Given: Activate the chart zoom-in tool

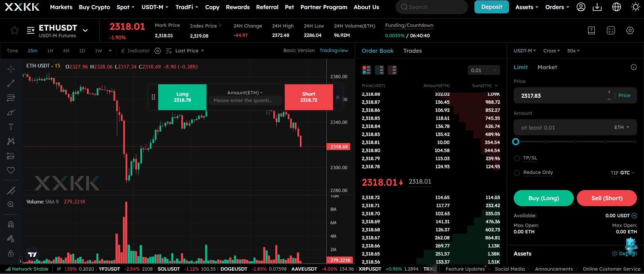Looking at the screenshot, I should [11, 204].
